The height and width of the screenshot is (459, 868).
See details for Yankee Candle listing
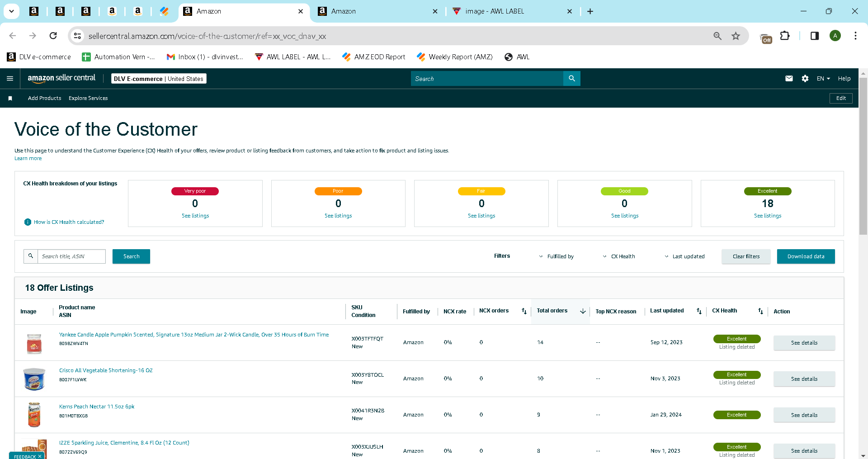coord(804,343)
